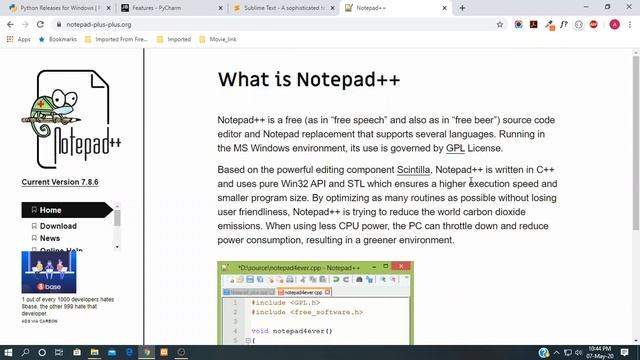Open the ADS VIA CARBON link
The image size is (640, 360).
[x=40, y=321]
